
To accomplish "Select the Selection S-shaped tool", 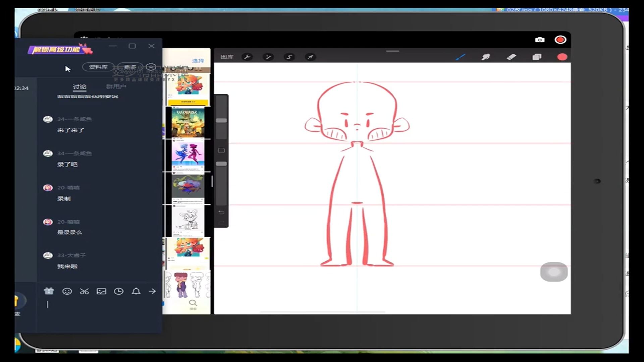I will coord(289,57).
